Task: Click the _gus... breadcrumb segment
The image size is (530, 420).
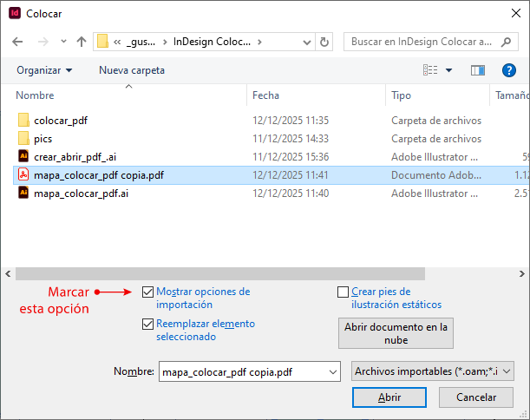Action: point(141,42)
